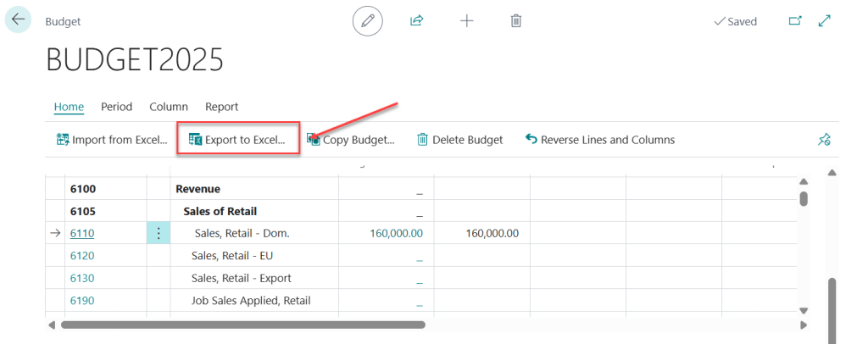Click Reverse Lines and Columns
This screenshot has height=344, width=868.
tap(600, 139)
